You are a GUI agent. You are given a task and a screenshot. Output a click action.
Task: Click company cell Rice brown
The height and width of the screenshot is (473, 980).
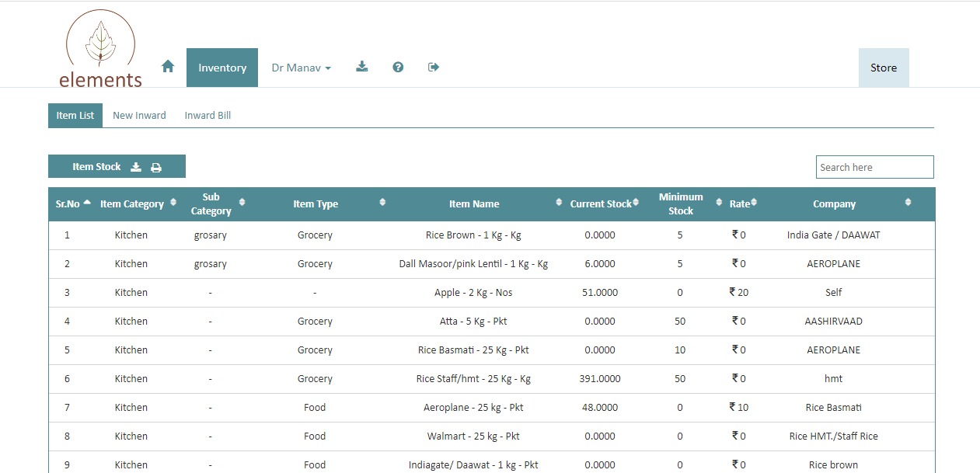834,465
